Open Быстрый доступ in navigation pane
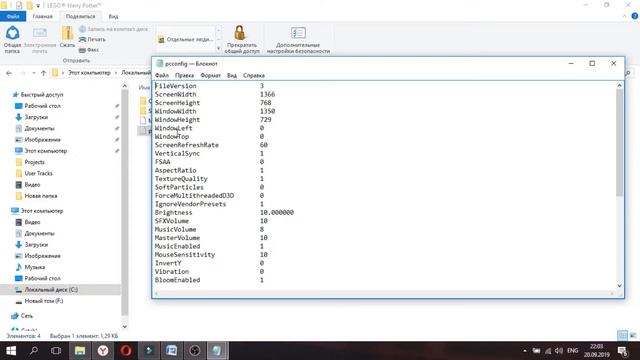 coord(42,95)
